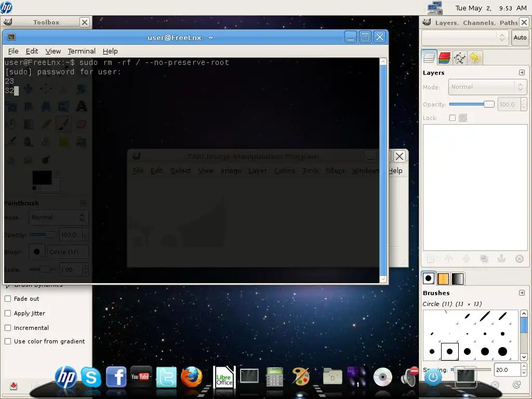
Task: Open the terminal icon in the dock
Action: 249,376
